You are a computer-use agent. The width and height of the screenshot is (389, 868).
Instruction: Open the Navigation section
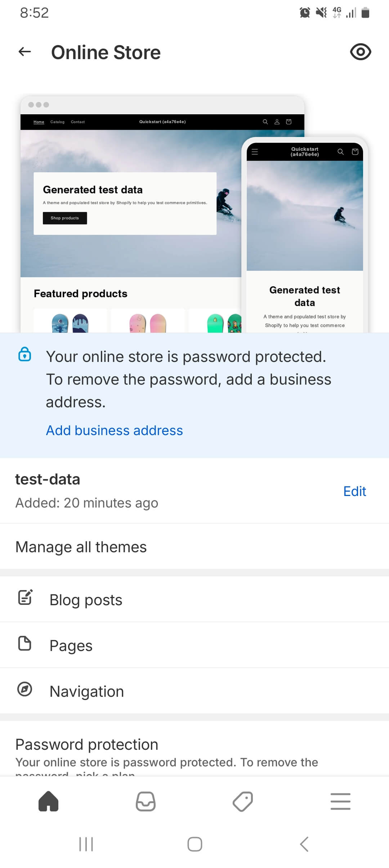pyautogui.click(x=86, y=691)
